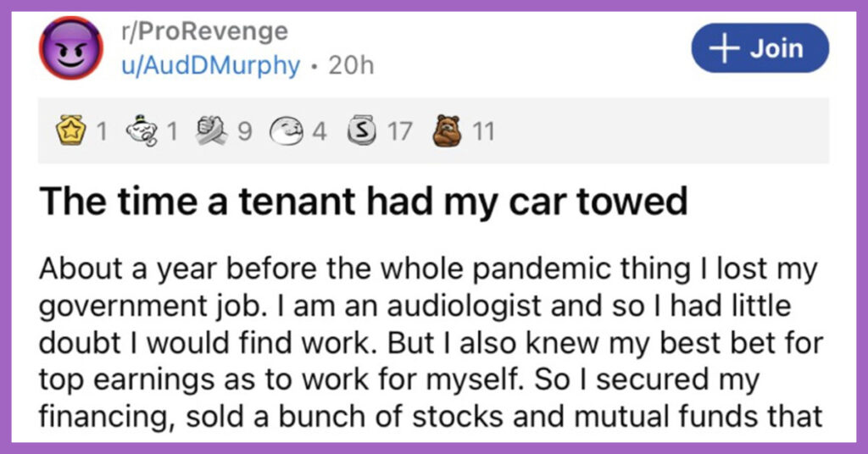Screen dimensions: 868x454
Task: Select the brown bear hugz award icon
Action: [448, 131]
